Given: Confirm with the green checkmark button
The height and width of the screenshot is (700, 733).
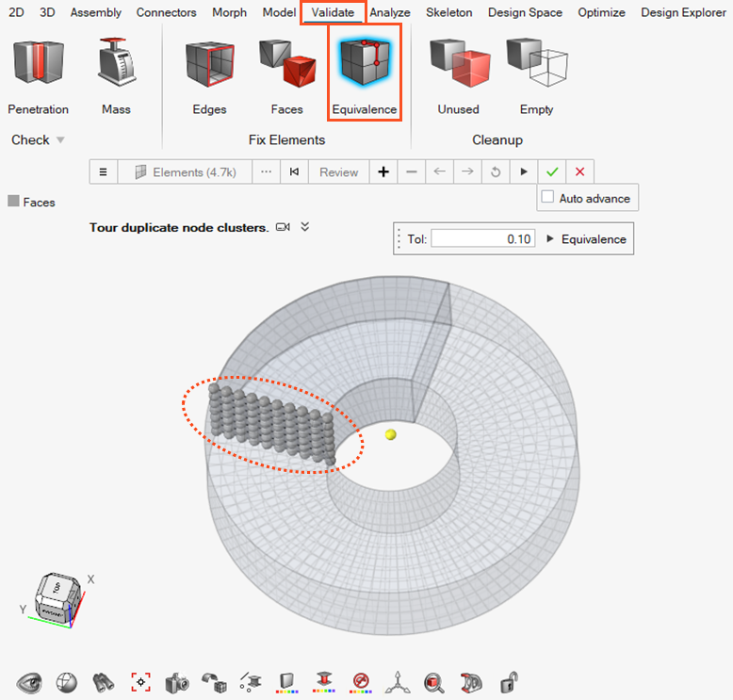Looking at the screenshot, I should 552,172.
